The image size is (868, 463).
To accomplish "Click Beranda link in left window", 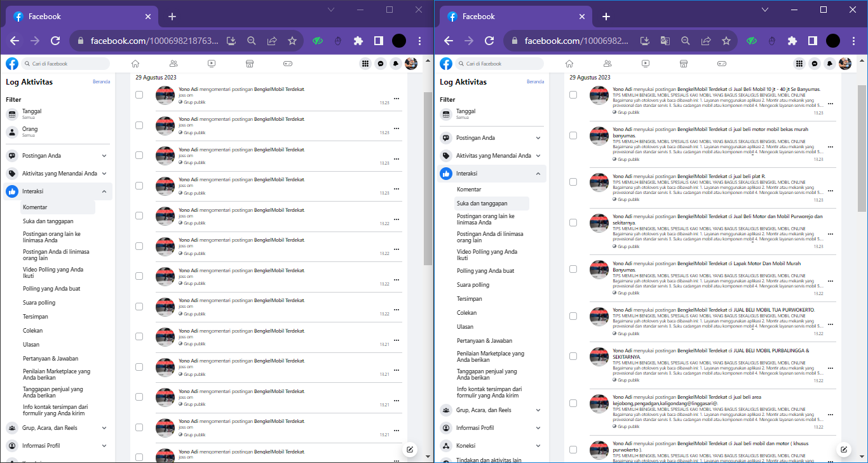I will pyautogui.click(x=102, y=81).
